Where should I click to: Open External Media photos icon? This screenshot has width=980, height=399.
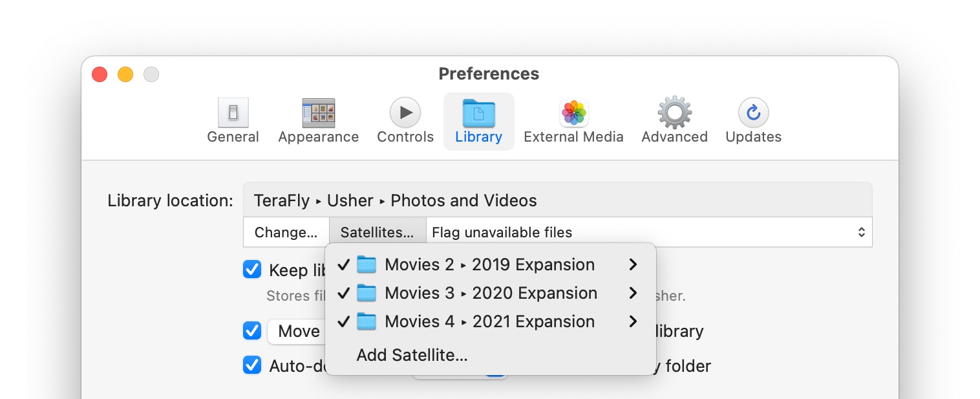coord(573,114)
